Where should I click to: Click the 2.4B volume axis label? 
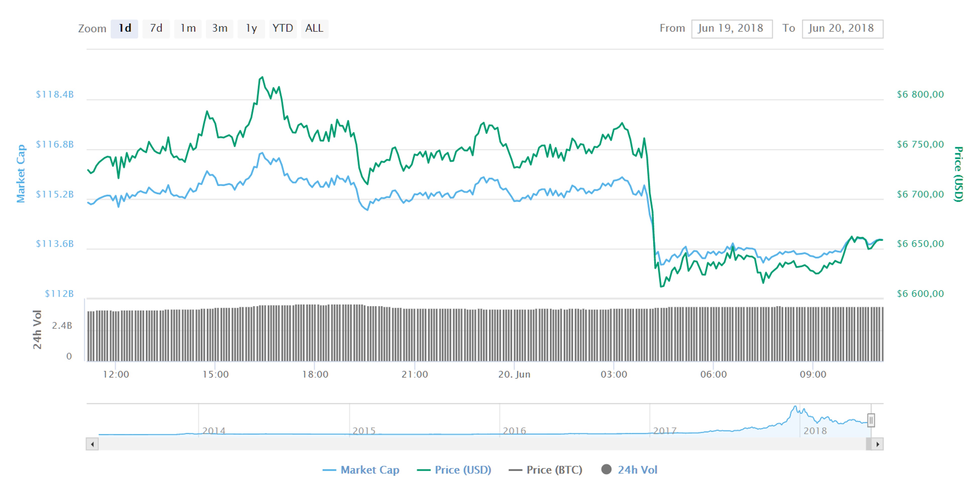pyautogui.click(x=62, y=325)
